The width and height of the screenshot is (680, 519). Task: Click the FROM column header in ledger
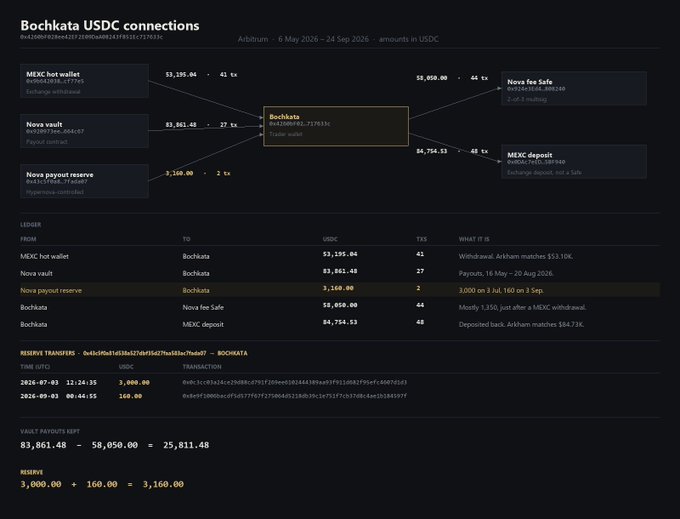[28, 239]
